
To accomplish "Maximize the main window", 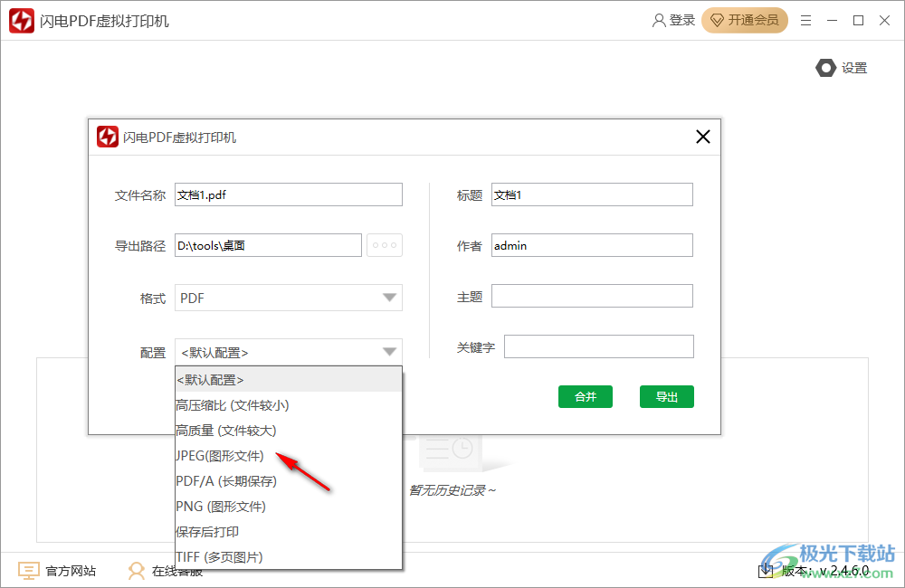I will tap(858, 20).
